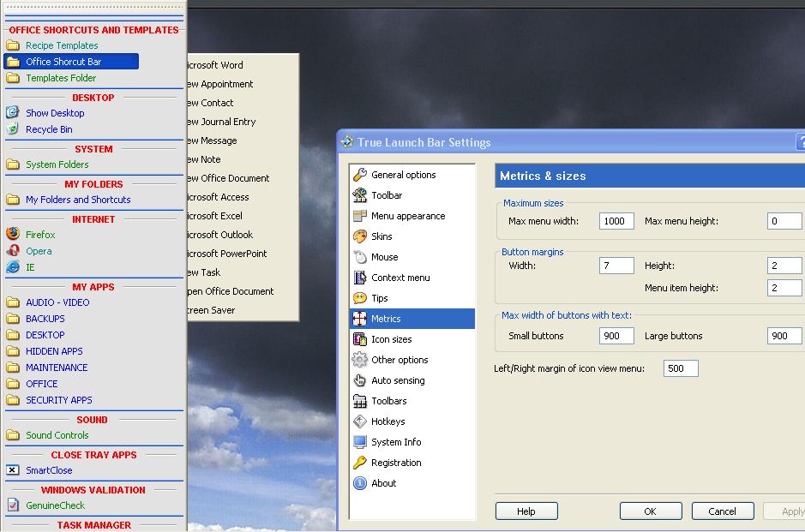Click the Cancel button

[x=722, y=511]
